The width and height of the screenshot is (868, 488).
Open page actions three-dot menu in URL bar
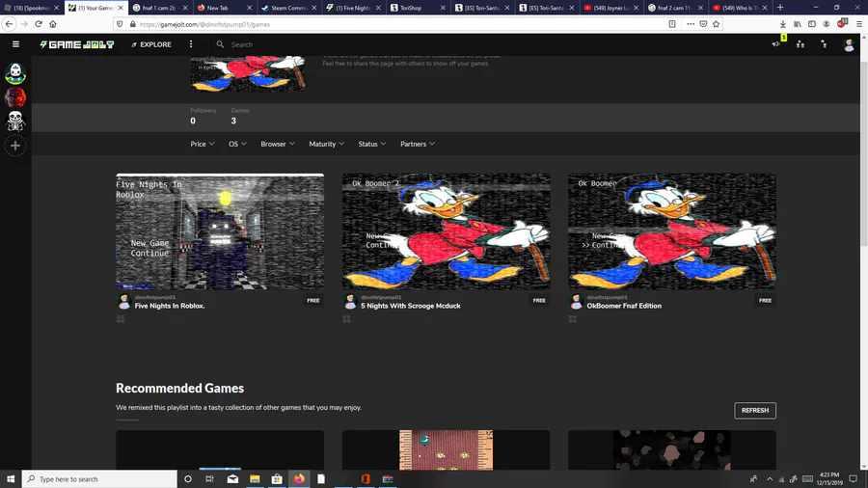pos(691,24)
